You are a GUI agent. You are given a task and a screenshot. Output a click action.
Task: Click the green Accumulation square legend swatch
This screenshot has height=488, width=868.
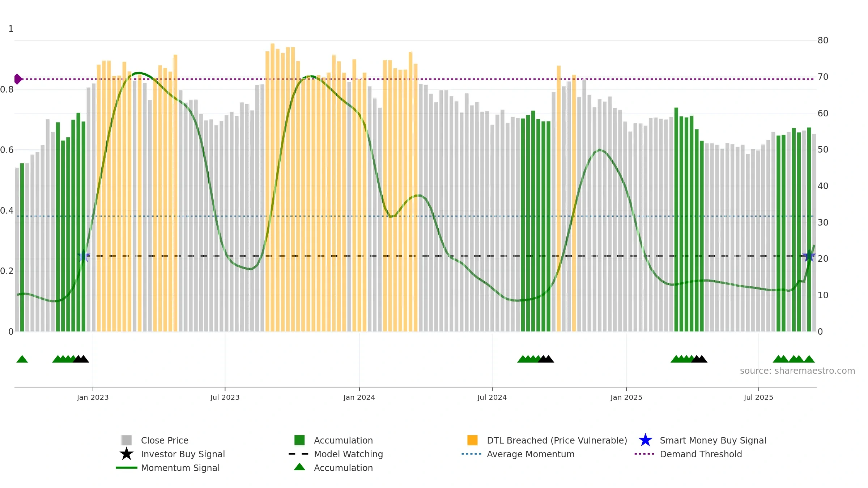pyautogui.click(x=299, y=440)
